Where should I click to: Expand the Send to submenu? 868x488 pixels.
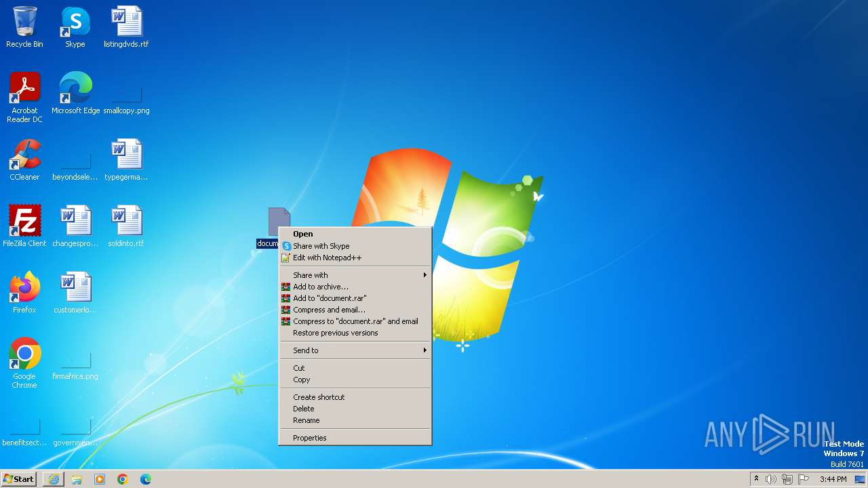click(355, 350)
